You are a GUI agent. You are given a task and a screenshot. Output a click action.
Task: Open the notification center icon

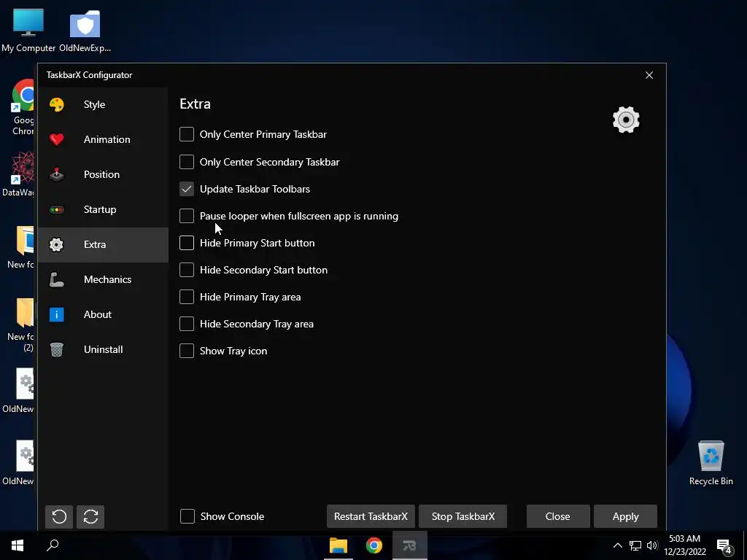click(x=724, y=545)
